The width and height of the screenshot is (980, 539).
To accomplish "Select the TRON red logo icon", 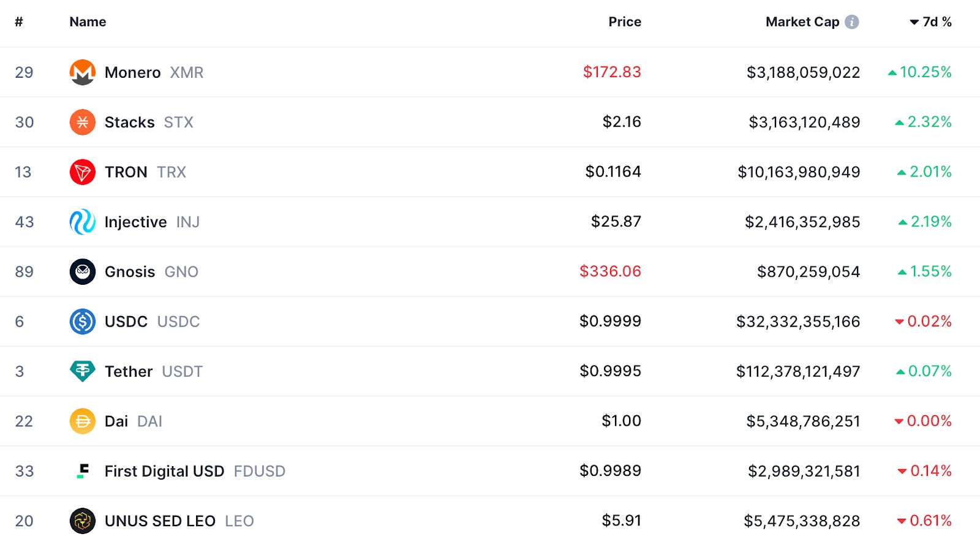I will pyautogui.click(x=82, y=172).
